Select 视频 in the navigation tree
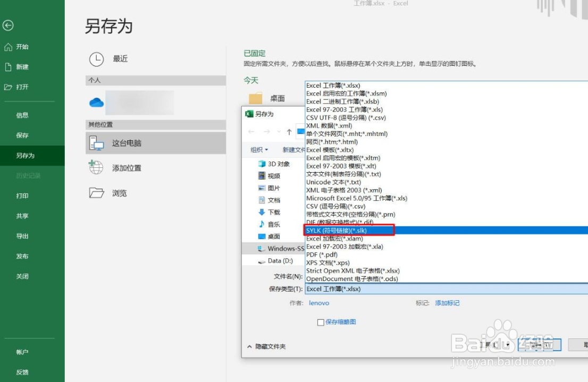The width and height of the screenshot is (588, 382). point(274,176)
